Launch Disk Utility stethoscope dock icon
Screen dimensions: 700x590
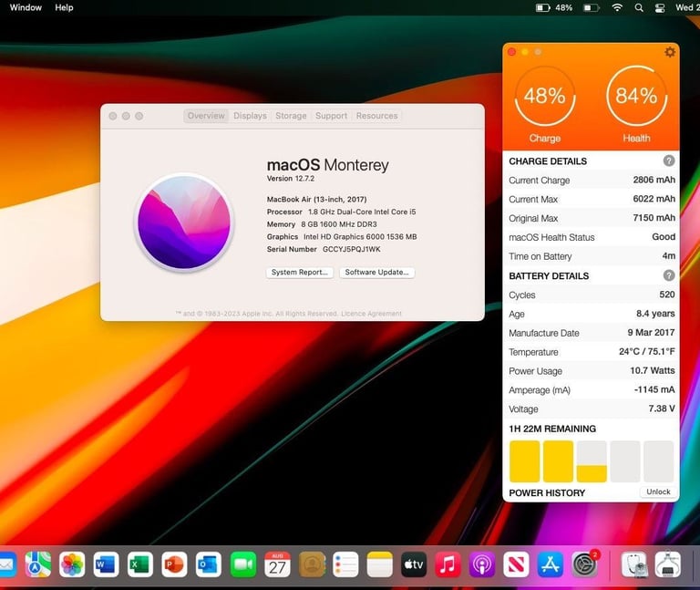click(x=634, y=564)
